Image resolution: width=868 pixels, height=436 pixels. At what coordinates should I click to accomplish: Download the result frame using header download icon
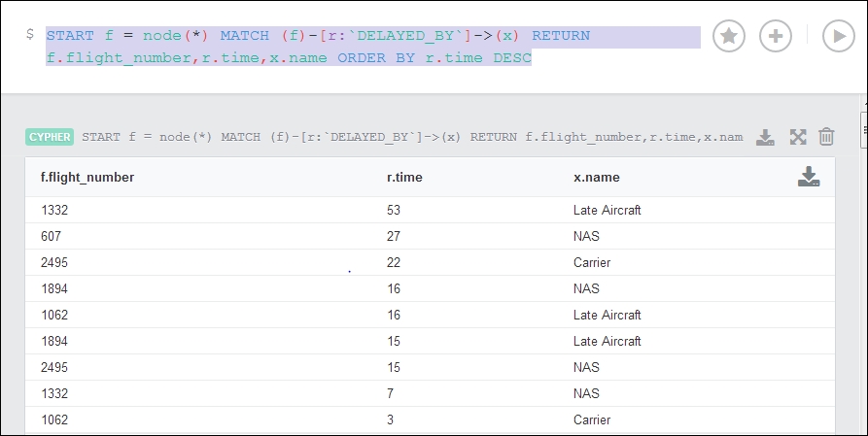[x=765, y=137]
